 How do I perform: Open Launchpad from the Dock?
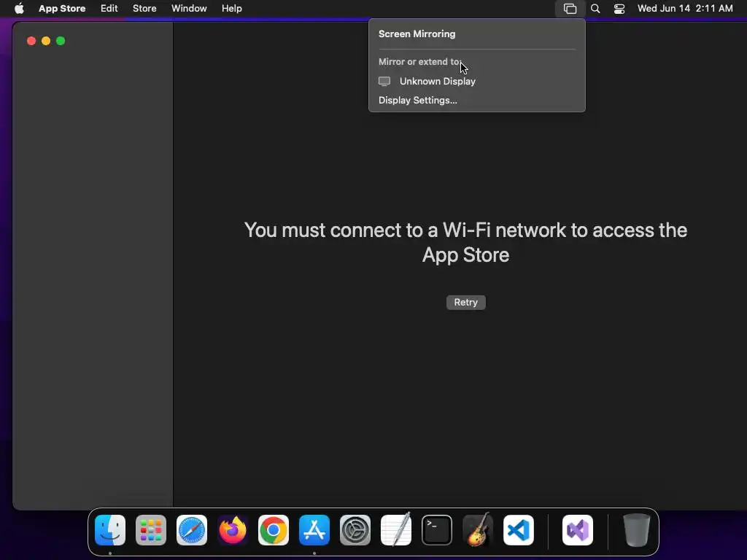coord(151,530)
